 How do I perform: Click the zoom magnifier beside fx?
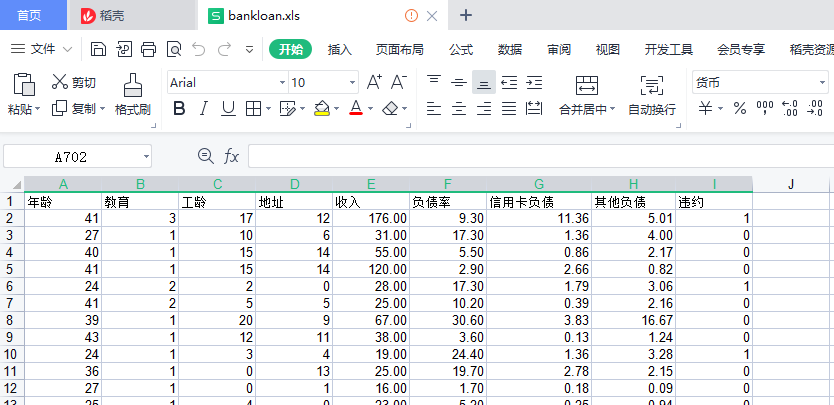pyautogui.click(x=205, y=156)
